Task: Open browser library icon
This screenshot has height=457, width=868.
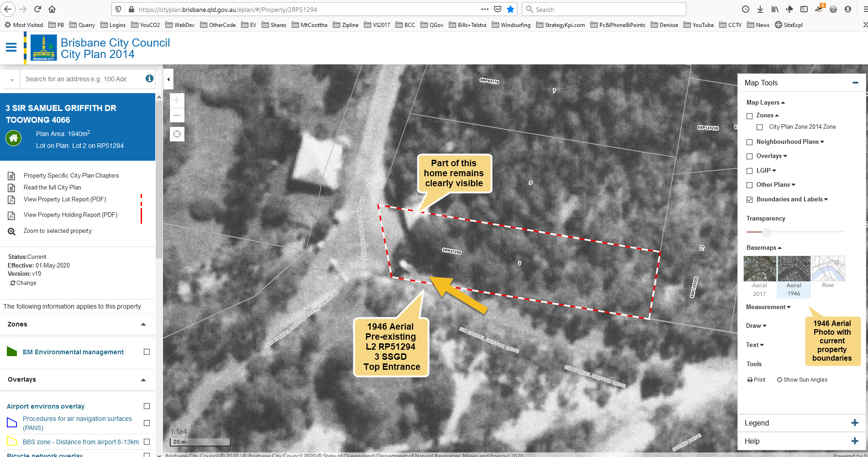Action: click(x=775, y=9)
